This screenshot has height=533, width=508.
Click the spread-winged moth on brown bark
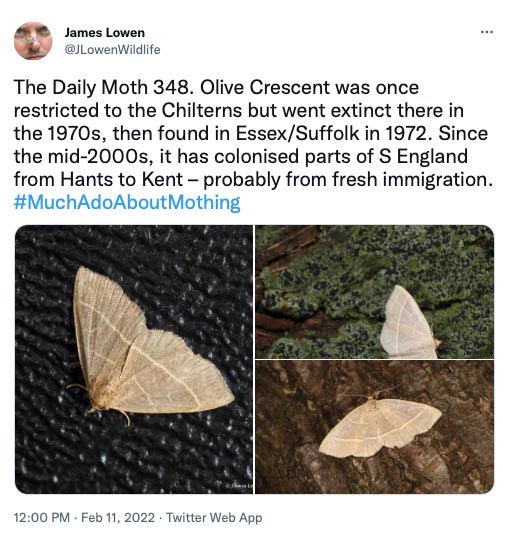point(380,425)
